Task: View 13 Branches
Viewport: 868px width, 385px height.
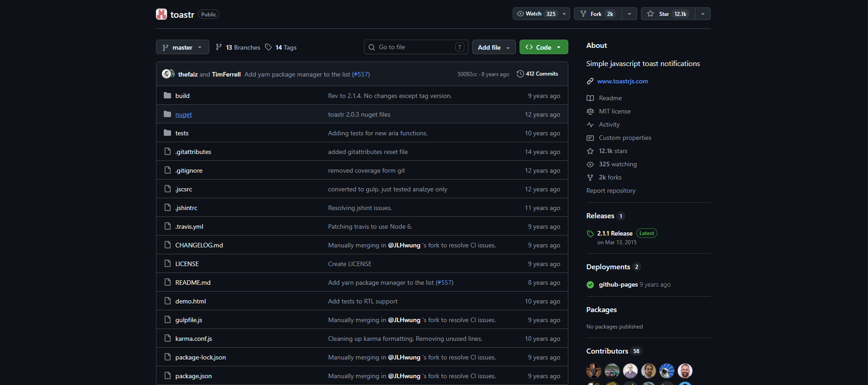Action: coord(238,47)
